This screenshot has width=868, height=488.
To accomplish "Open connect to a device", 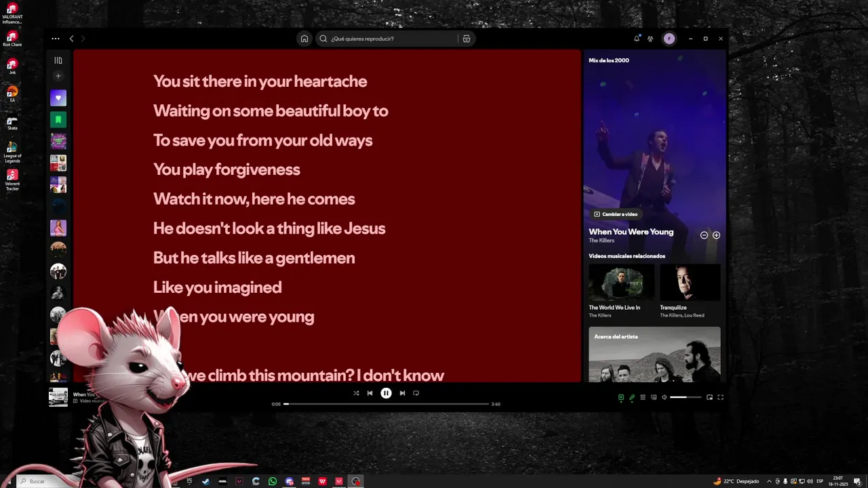I will pos(654,397).
